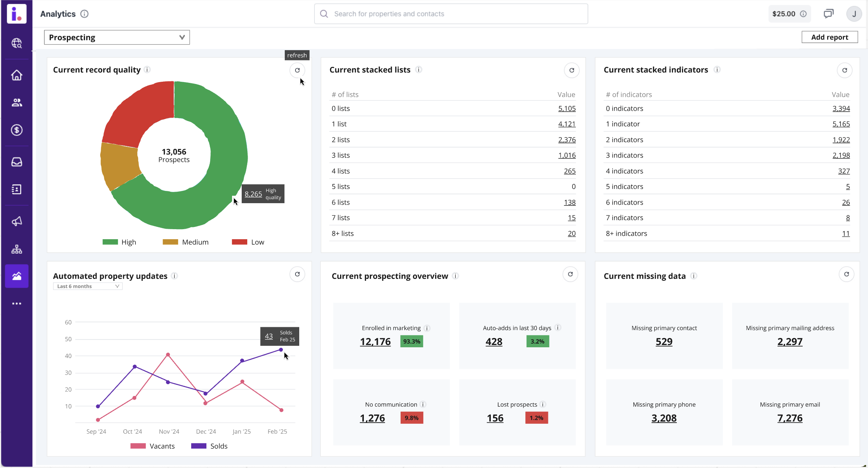The image size is (868, 468).
Task: Expand the three dots more menu in sidebar
Action: click(17, 303)
